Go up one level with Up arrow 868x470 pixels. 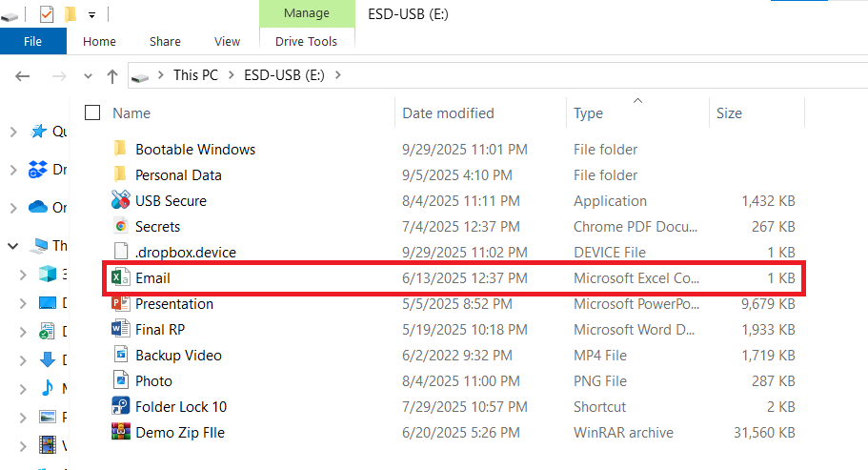112,76
